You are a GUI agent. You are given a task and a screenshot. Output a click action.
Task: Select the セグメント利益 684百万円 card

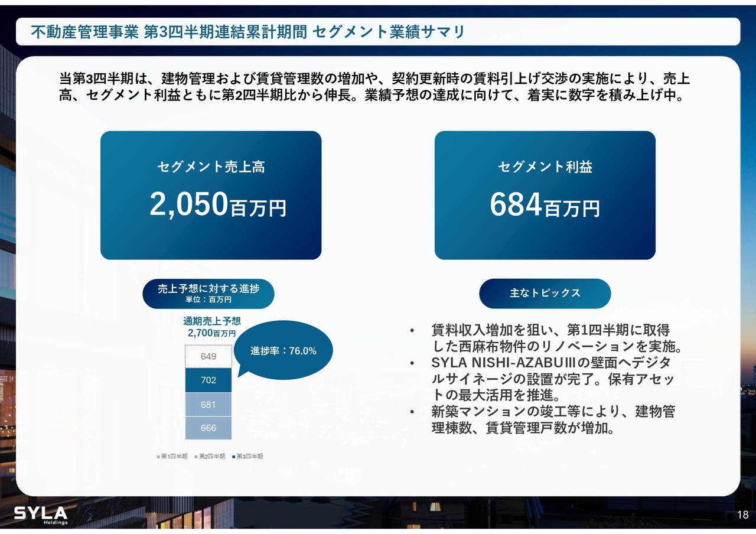point(545,195)
